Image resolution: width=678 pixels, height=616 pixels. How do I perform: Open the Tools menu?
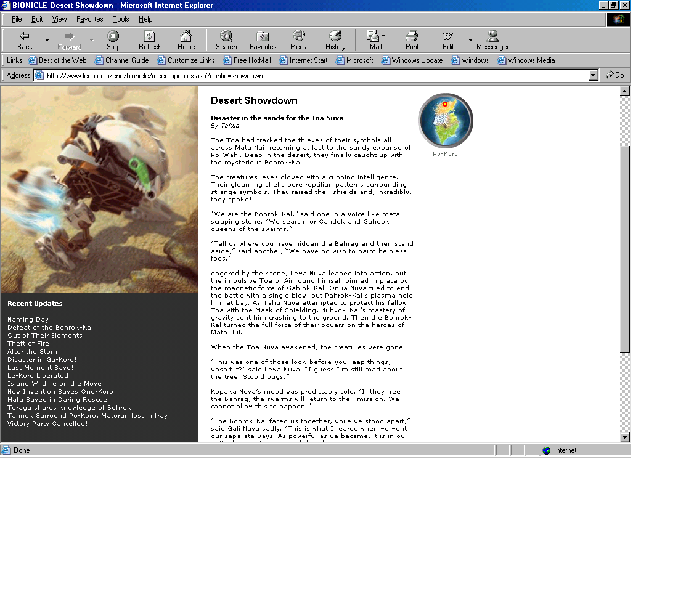[121, 19]
